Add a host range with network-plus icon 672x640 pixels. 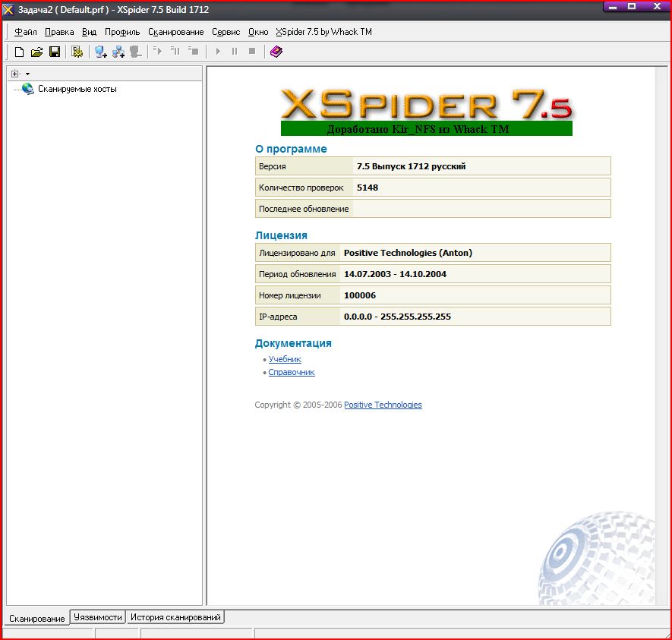(118, 52)
